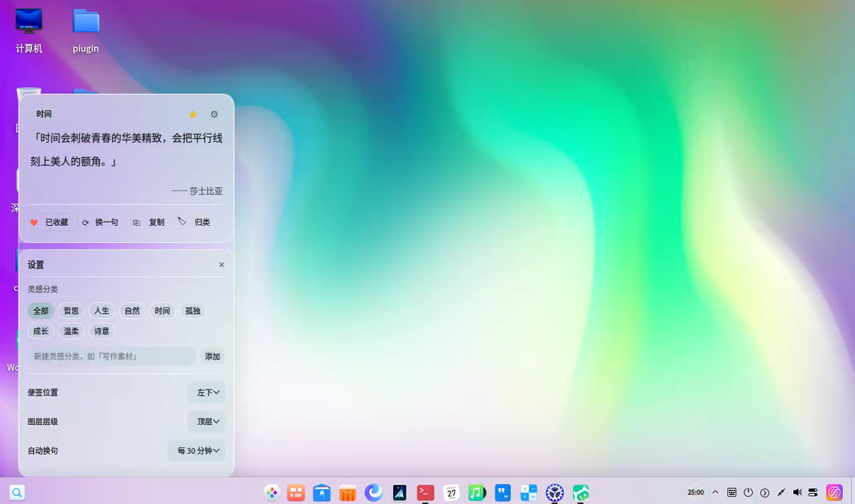
Task: Open the blue app store dock icon
Action: [322, 493]
